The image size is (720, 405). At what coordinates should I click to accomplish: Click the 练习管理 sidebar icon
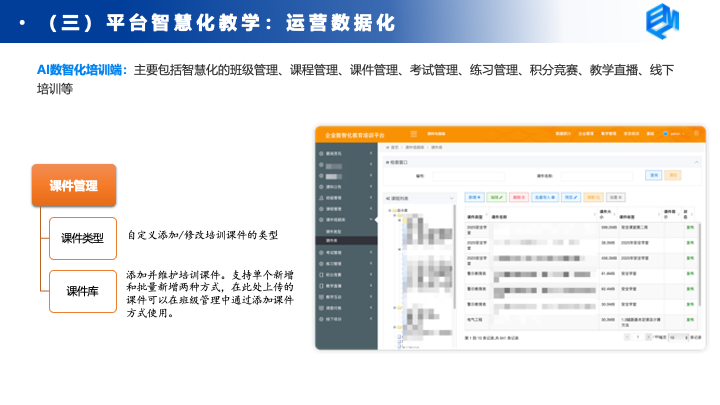coord(321,263)
